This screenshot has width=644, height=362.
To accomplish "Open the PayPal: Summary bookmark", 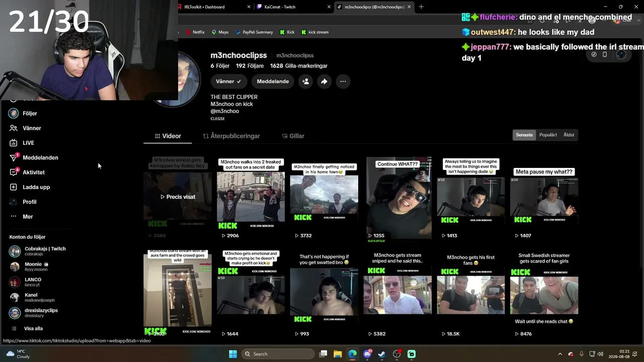I will 254,32.
